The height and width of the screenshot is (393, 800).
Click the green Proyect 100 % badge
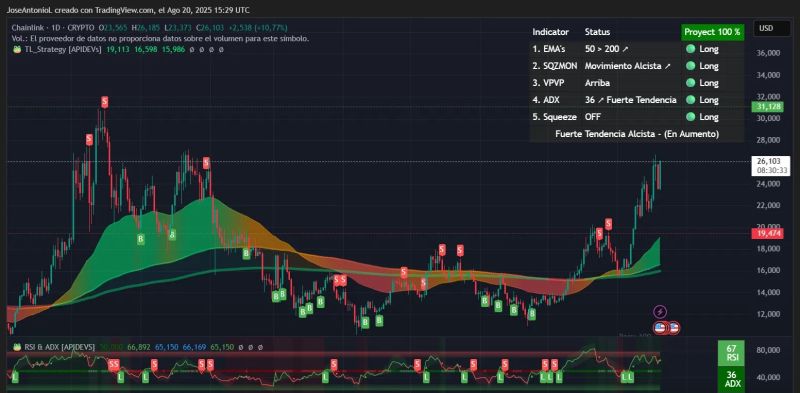point(713,32)
